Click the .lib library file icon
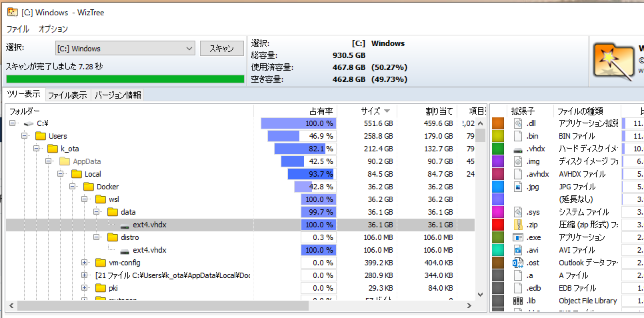 (x=517, y=301)
